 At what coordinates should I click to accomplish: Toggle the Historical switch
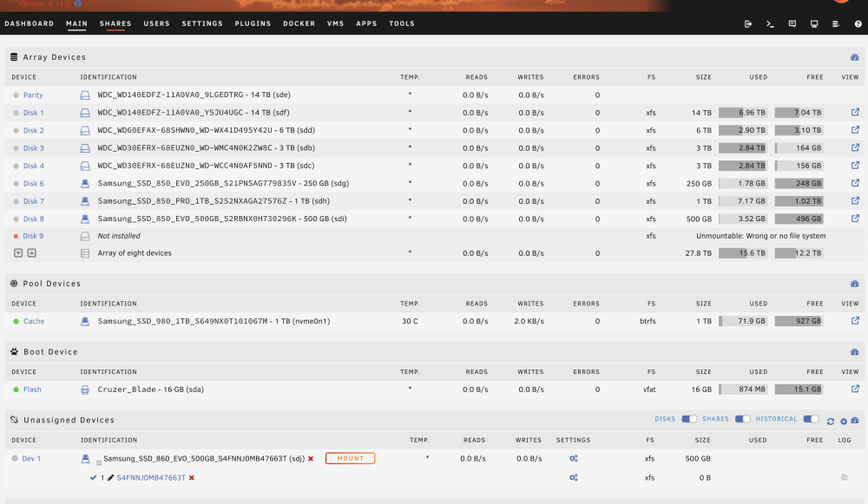pos(811,419)
